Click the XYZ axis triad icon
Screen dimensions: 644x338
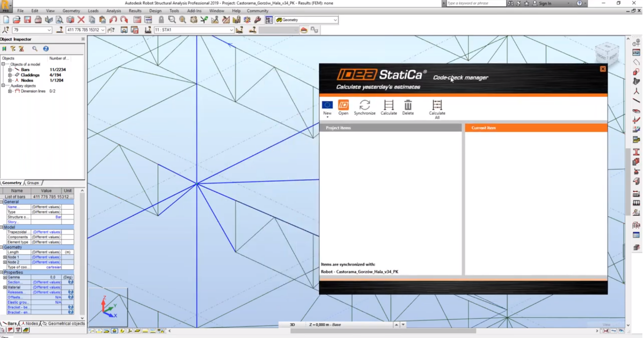point(109,307)
